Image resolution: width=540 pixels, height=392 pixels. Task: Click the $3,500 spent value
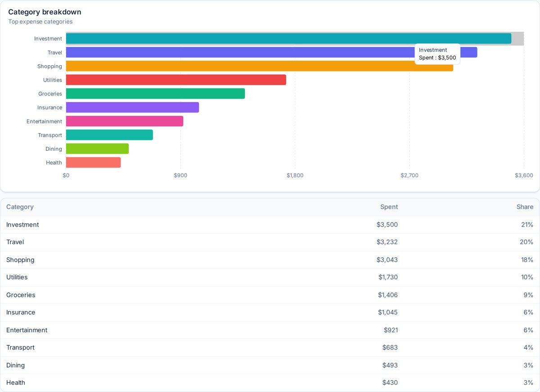(387, 225)
